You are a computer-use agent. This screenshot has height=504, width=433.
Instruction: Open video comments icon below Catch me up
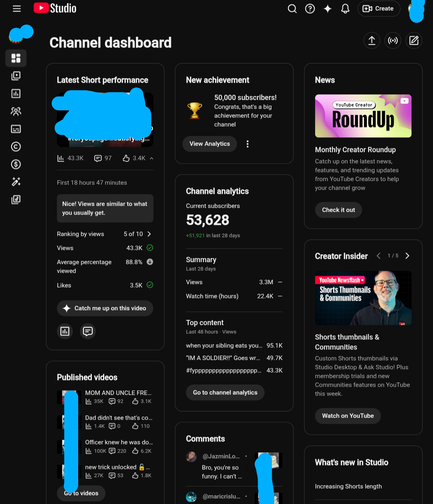88,331
